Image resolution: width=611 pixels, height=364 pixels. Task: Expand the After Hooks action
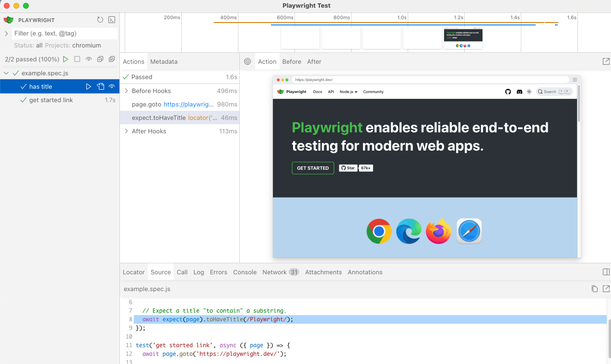pyautogui.click(x=126, y=131)
